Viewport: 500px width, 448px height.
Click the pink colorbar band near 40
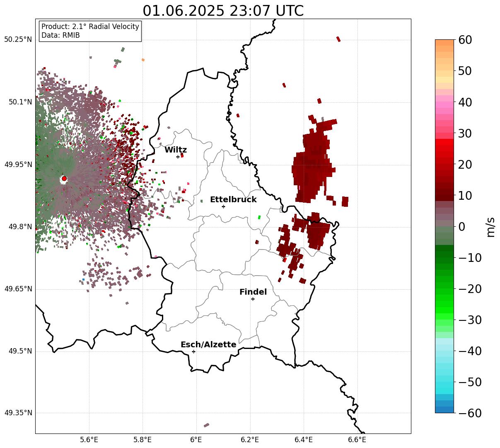444,102
